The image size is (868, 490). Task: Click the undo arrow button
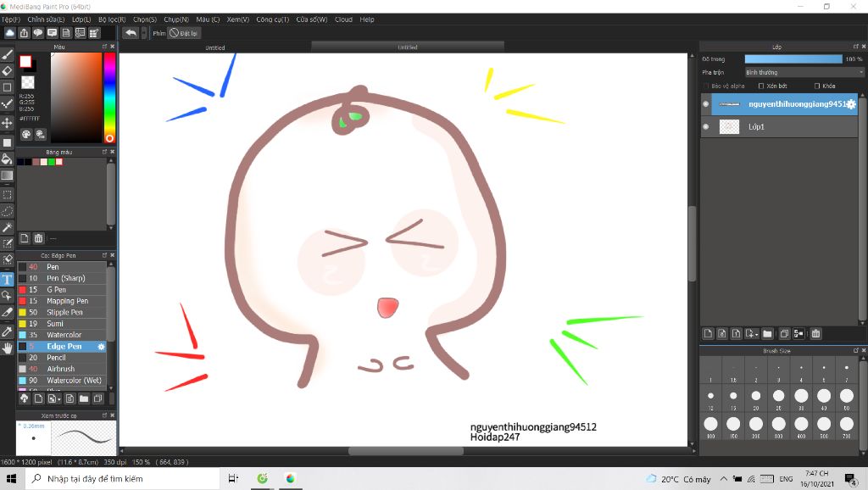coord(131,33)
